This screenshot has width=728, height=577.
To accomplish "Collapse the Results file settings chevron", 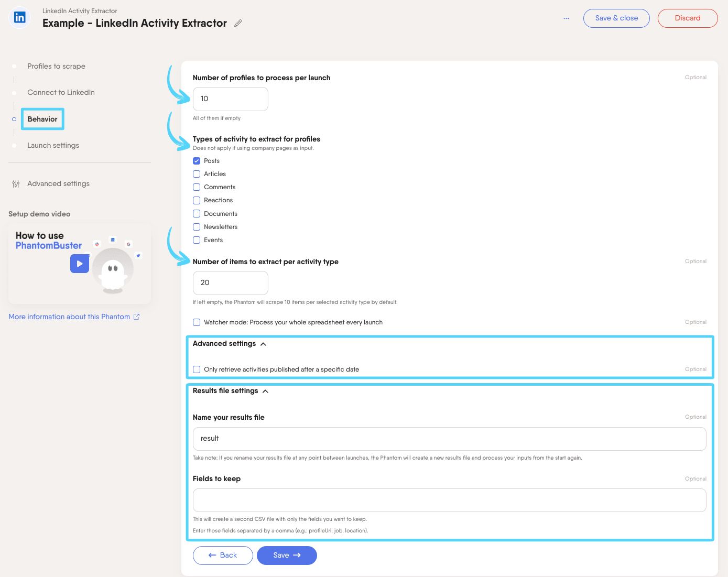I will pos(265,391).
